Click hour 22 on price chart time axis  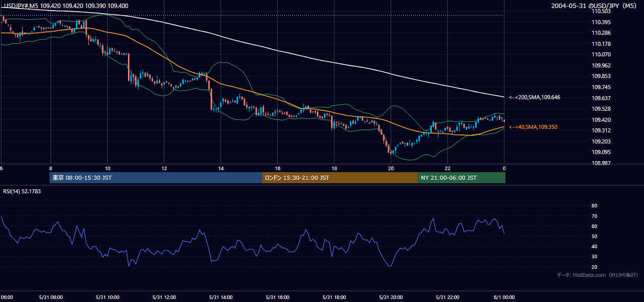pyautogui.click(x=447, y=168)
